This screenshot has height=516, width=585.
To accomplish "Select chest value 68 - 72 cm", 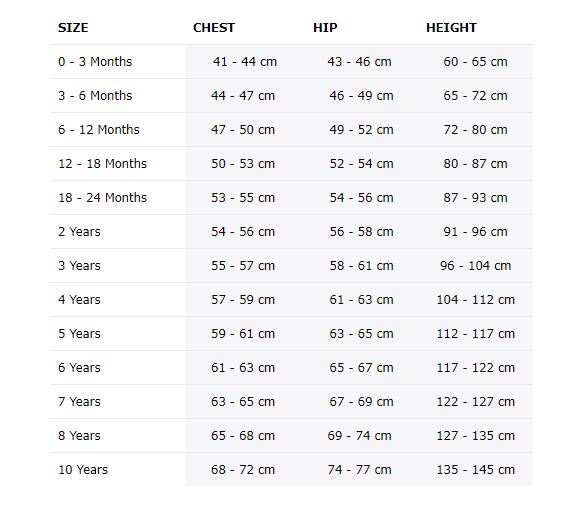I will [243, 469].
